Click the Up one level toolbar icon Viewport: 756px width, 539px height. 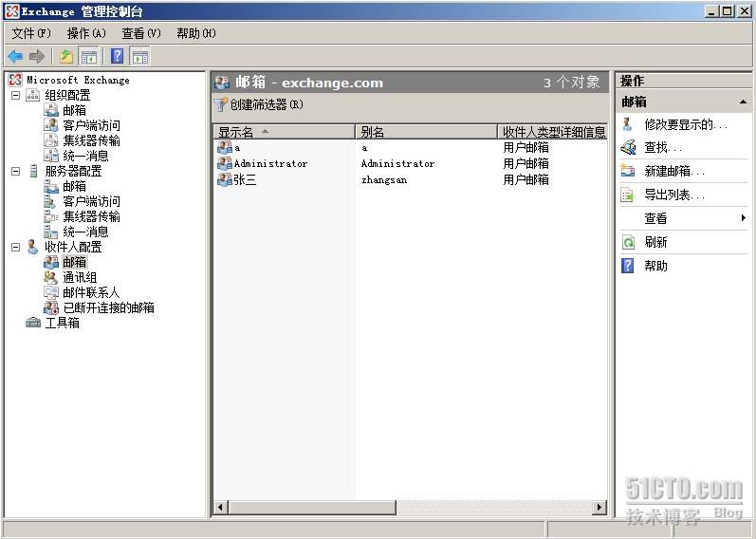click(x=66, y=56)
